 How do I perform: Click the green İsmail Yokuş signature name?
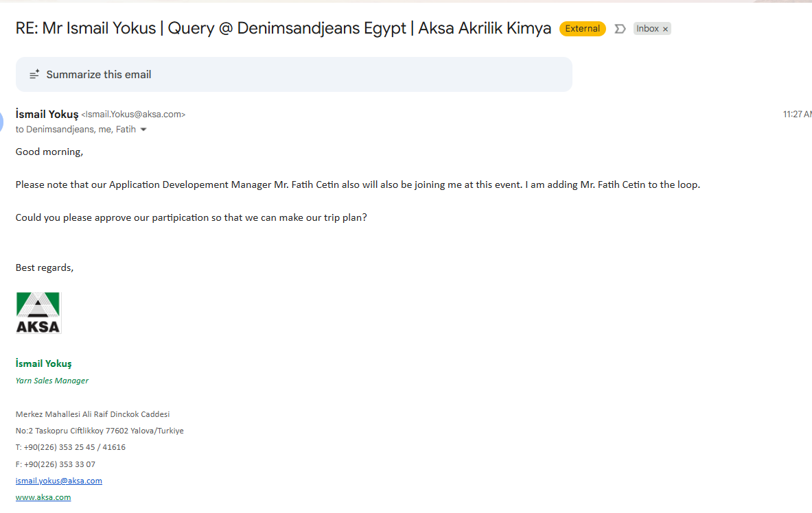44,363
